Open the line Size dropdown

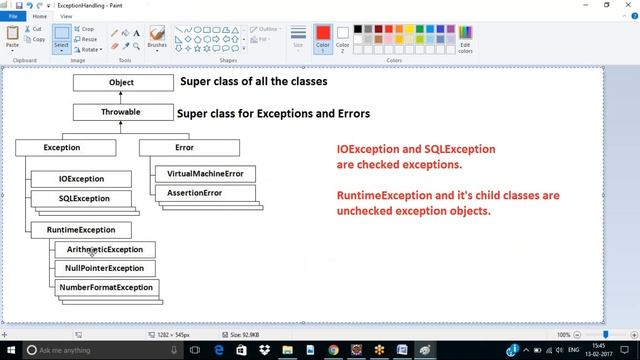pos(298,38)
